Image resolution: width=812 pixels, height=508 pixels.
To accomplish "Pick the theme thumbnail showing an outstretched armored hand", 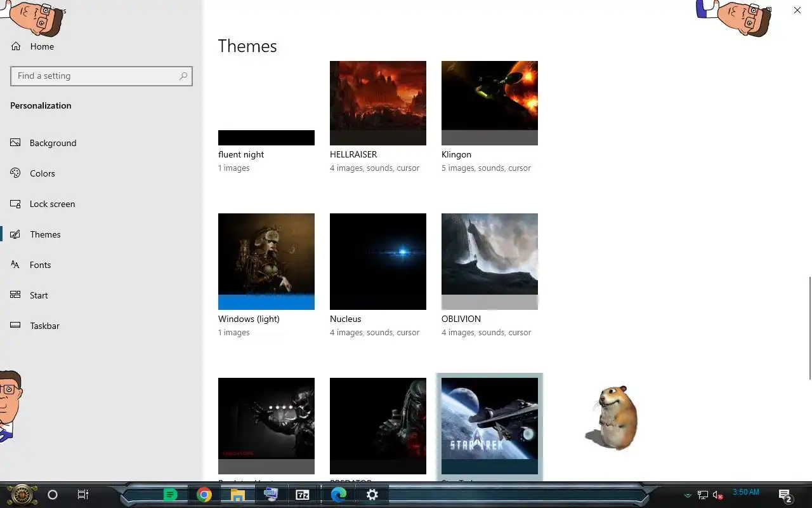I will pos(266,425).
